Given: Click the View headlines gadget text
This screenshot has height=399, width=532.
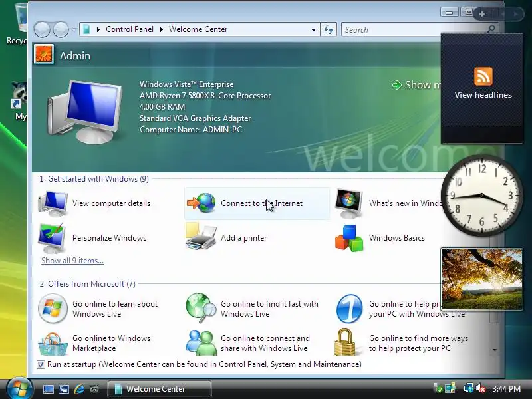Looking at the screenshot, I should tap(483, 95).
